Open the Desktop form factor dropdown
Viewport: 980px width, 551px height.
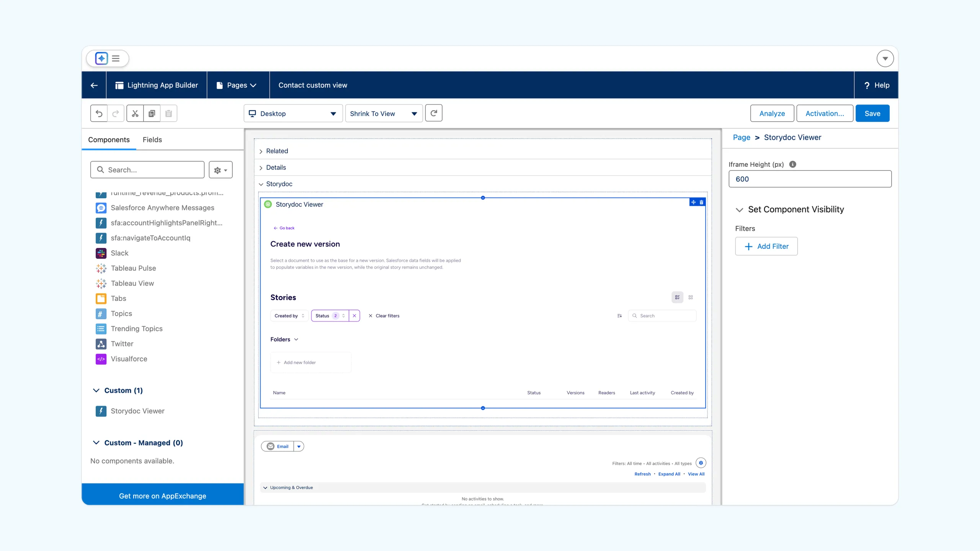pos(293,114)
